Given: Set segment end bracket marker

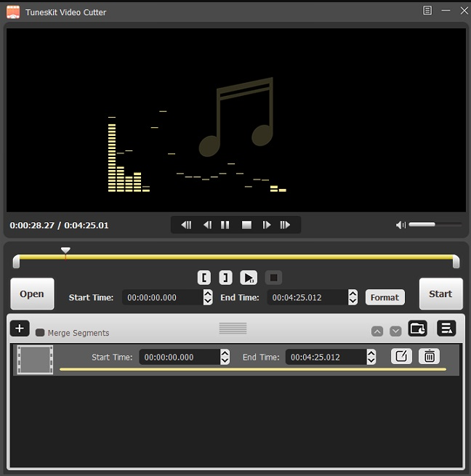Looking at the screenshot, I should [226, 278].
